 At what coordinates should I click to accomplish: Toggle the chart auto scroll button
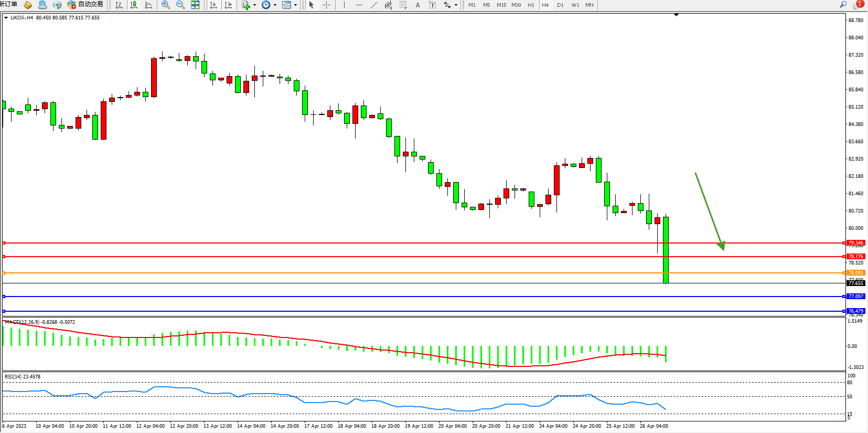[213, 5]
